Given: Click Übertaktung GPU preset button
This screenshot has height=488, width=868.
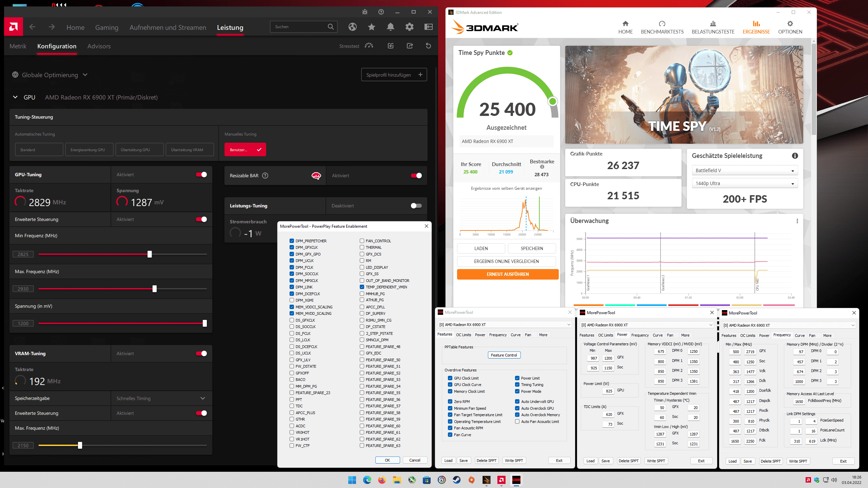Looking at the screenshot, I should pyautogui.click(x=139, y=150).
